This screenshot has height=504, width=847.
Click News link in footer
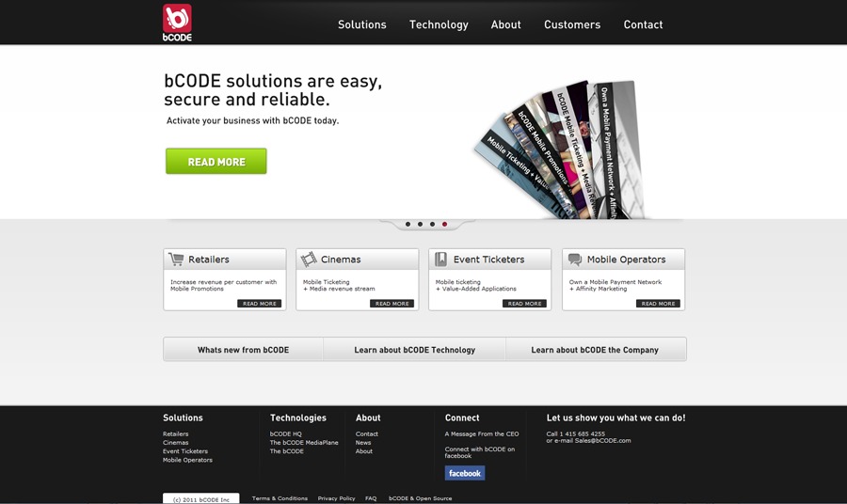coord(363,443)
